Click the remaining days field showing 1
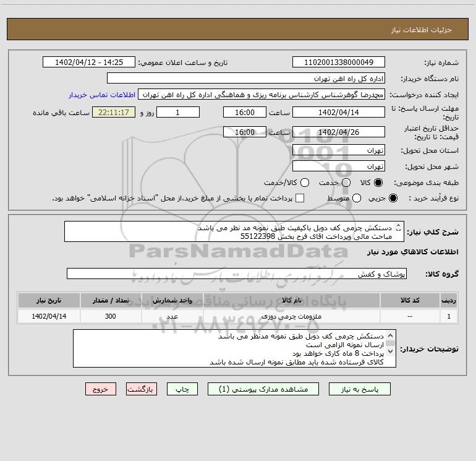Image resolution: width=476 pixels, height=461 pixels. coord(178,112)
